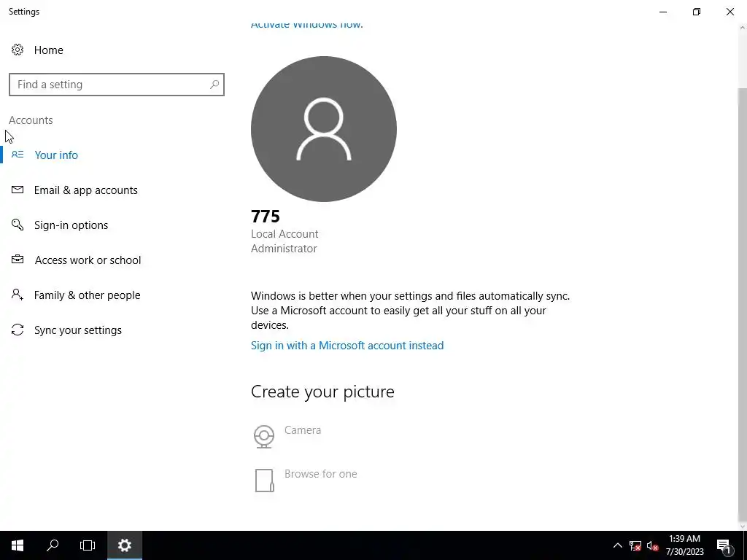
Task: Click the Sync your settings arrows icon
Action: point(18,330)
